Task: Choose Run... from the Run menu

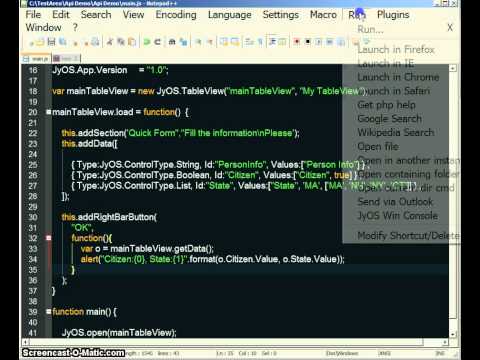Action: pos(370,30)
